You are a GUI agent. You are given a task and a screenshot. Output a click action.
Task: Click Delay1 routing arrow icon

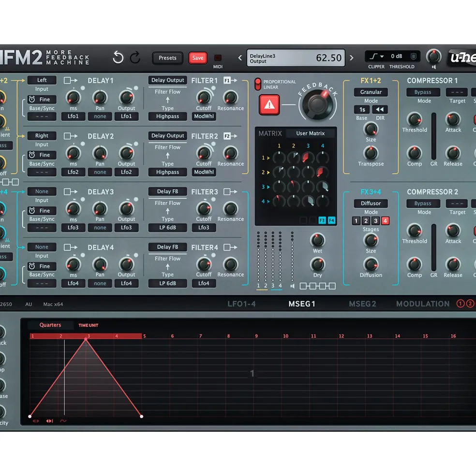[71, 80]
